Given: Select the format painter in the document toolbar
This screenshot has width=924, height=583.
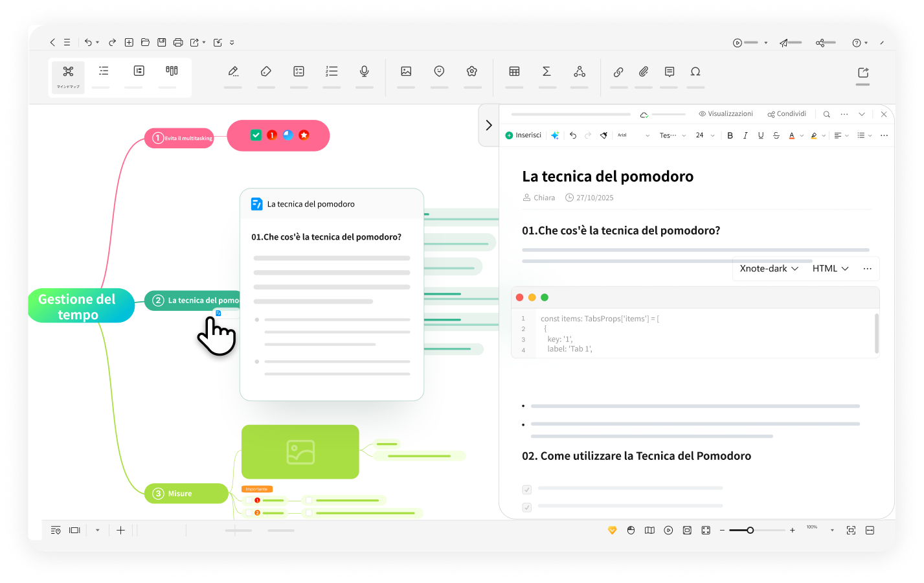Looking at the screenshot, I should (603, 135).
